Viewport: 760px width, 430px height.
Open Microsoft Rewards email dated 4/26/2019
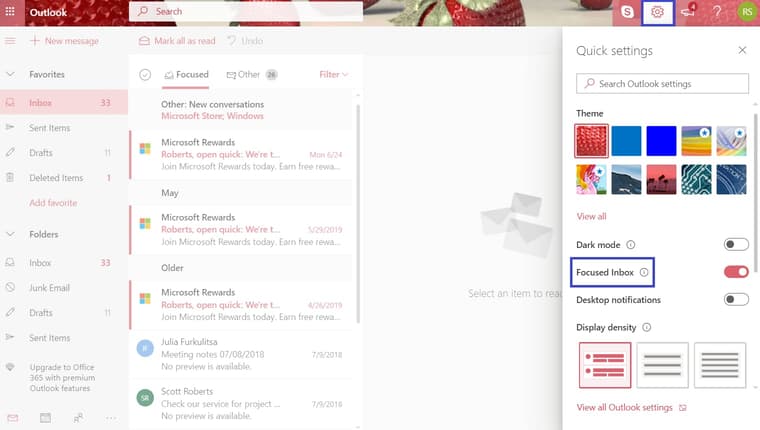(242, 304)
